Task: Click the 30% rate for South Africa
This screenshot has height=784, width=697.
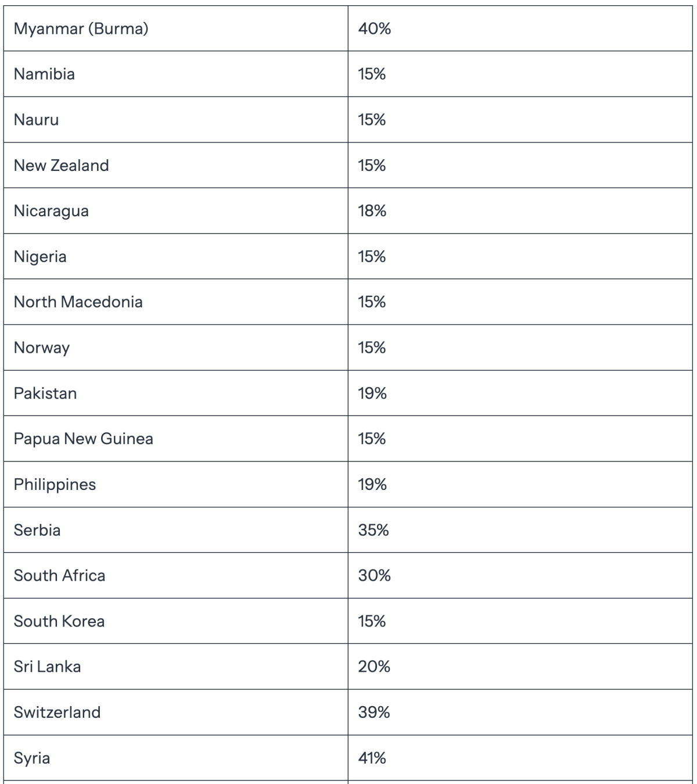Action: point(375,575)
